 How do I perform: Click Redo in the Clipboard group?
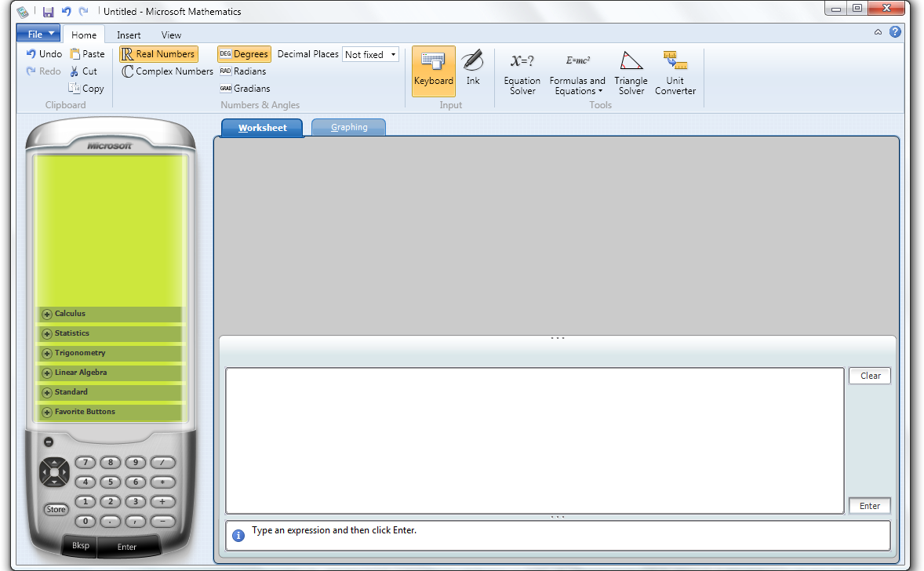(x=44, y=71)
